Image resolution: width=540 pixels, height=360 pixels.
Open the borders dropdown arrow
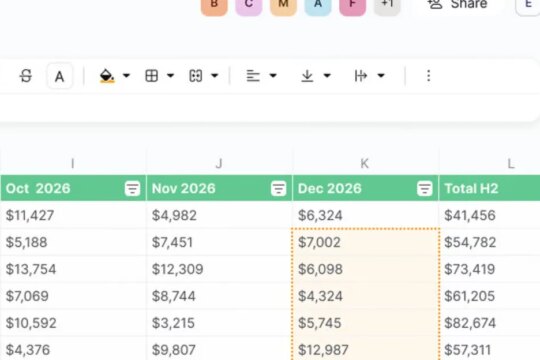pyautogui.click(x=170, y=75)
